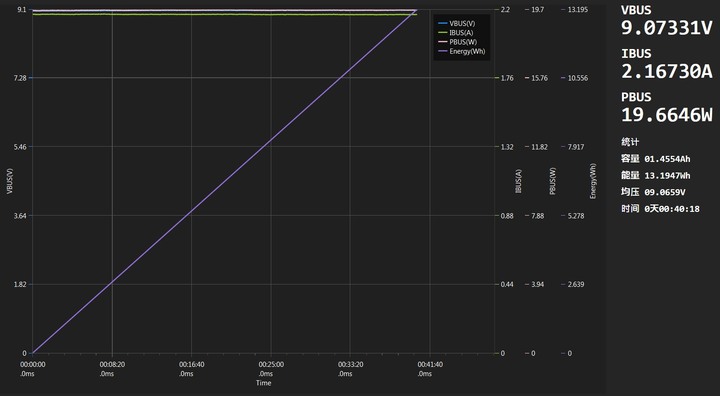Click the 5.46 voltage axis tick
720x396 pixels.
(x=21, y=147)
